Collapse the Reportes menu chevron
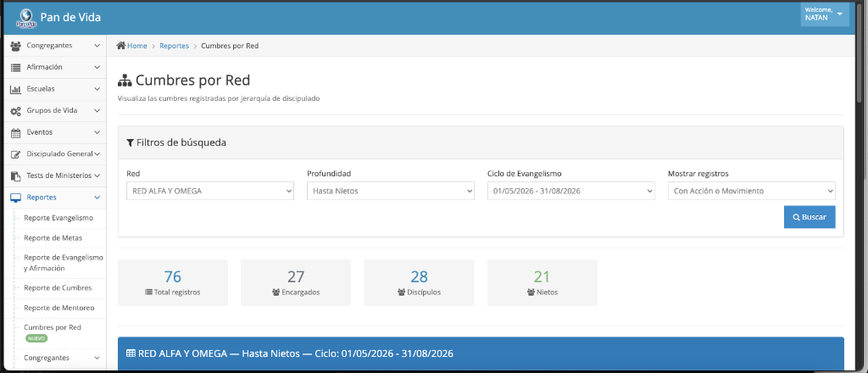This screenshot has height=373, width=868. (x=97, y=198)
